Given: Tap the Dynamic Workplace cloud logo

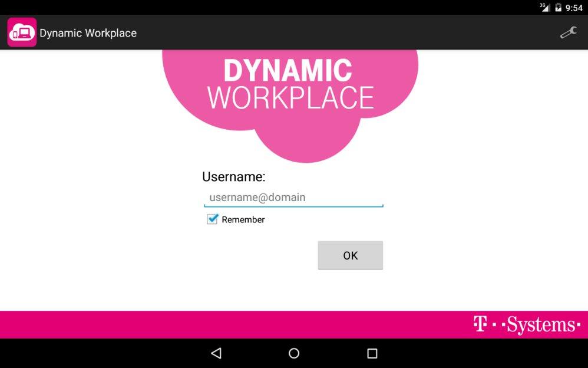Looking at the screenshot, I should (x=290, y=106).
